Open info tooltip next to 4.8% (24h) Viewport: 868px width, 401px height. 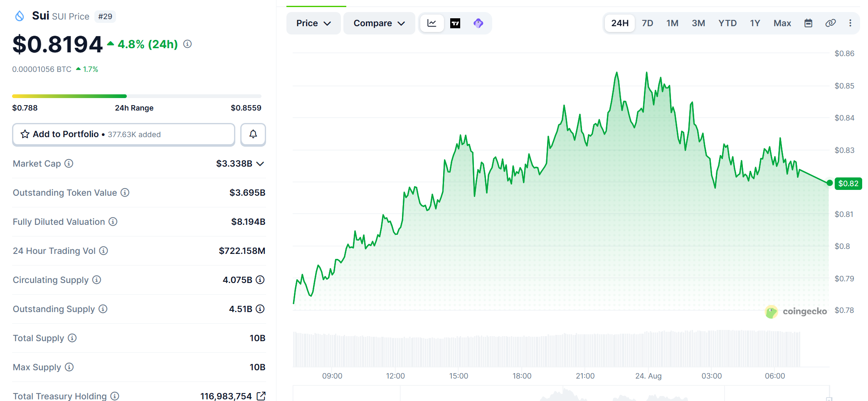pyautogui.click(x=187, y=44)
